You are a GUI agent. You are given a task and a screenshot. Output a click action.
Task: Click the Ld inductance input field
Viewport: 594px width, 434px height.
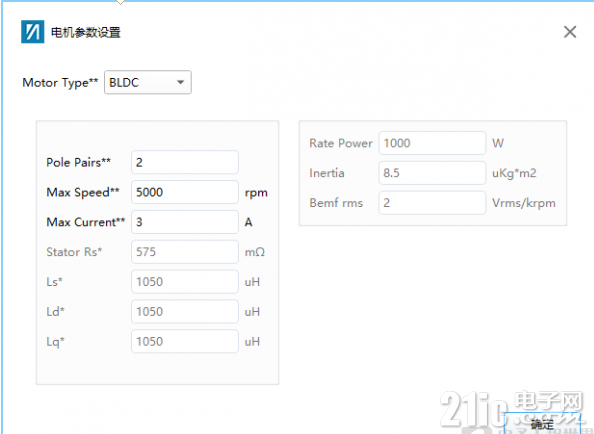tap(185, 312)
